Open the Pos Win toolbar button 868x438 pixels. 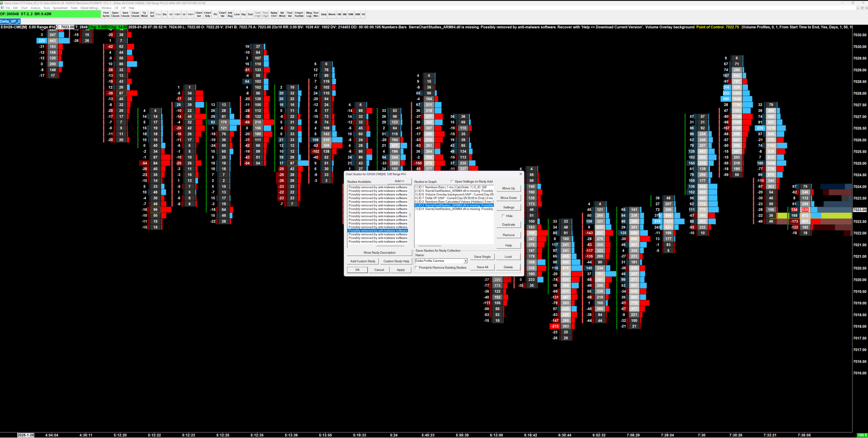click(x=316, y=14)
